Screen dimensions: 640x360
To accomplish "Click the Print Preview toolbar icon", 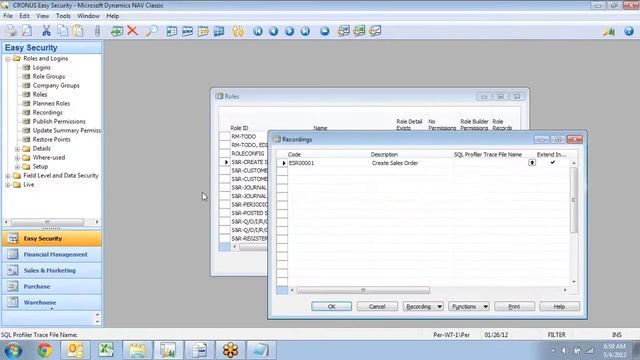I will [27, 31].
